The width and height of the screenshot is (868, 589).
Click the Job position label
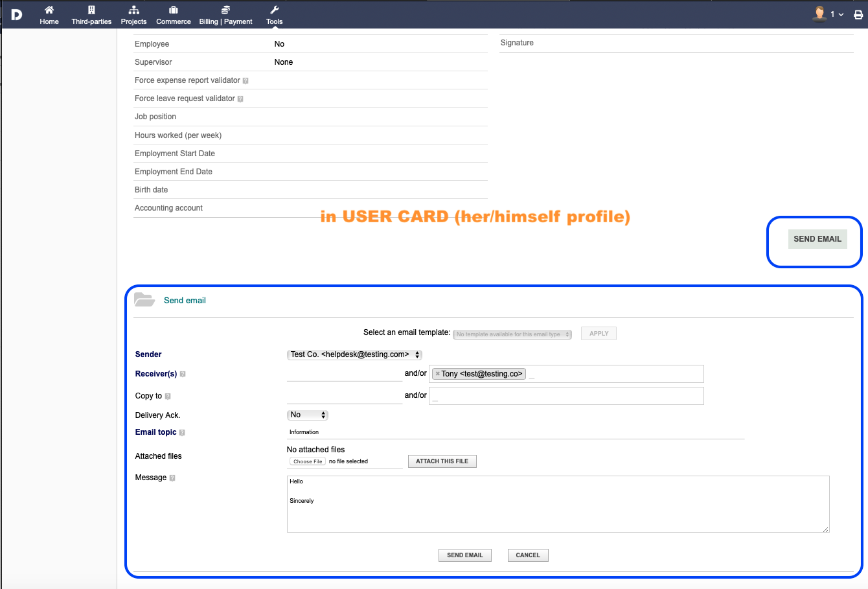(x=155, y=117)
